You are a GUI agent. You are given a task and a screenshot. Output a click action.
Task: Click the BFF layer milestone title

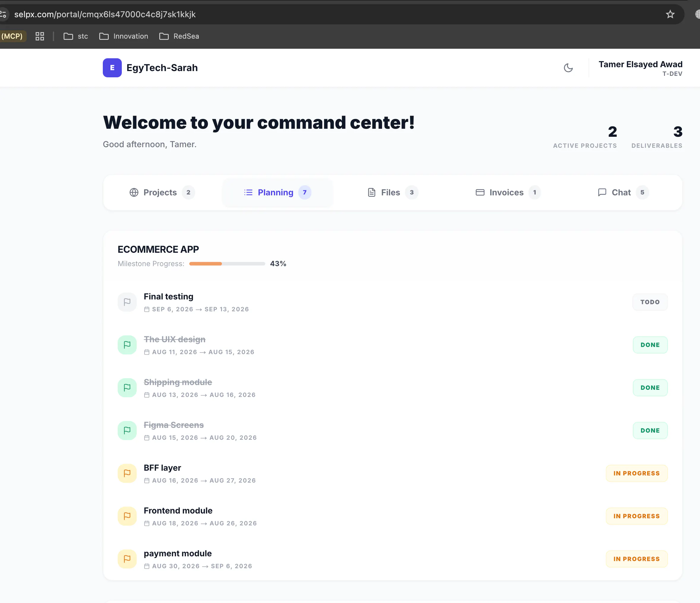coord(163,468)
